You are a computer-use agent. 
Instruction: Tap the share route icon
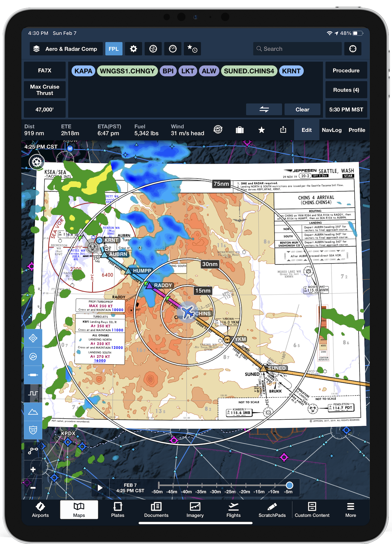click(283, 130)
